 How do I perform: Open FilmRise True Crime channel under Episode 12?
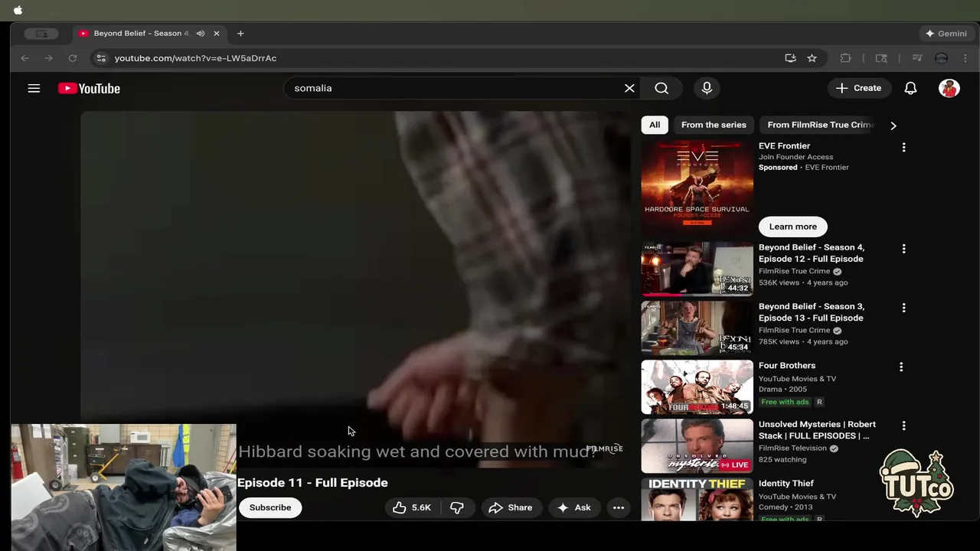click(x=795, y=271)
